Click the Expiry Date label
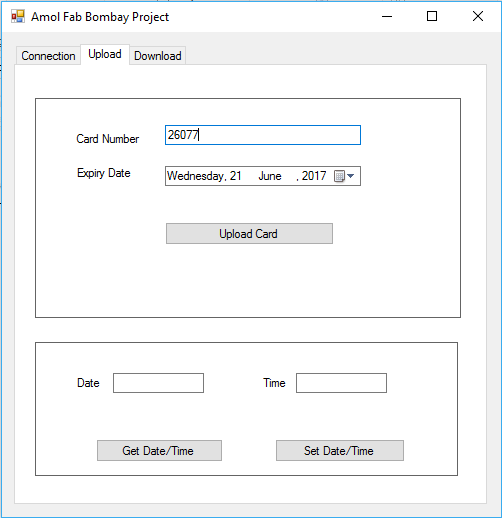502x518 pixels. 104,173
